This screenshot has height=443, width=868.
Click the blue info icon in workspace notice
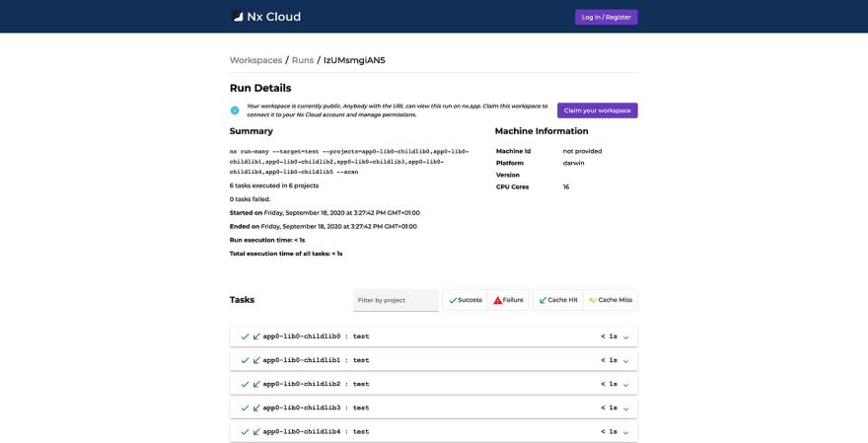(235, 111)
